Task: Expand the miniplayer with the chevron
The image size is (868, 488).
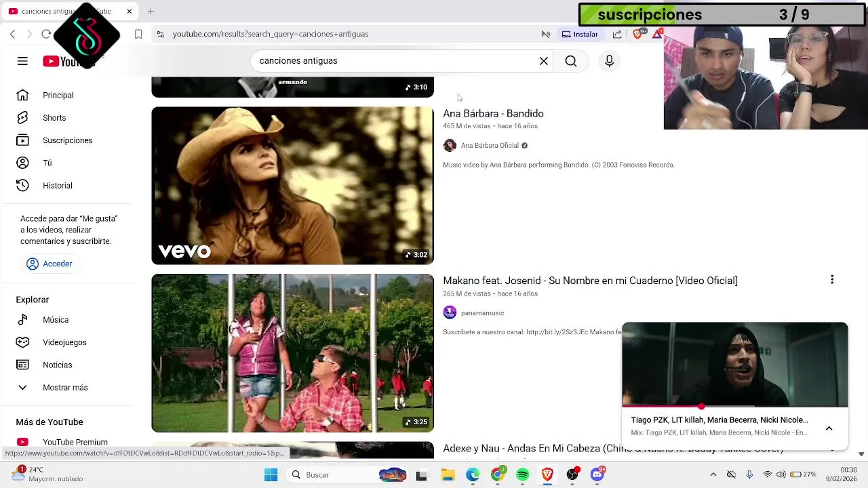Action: coord(829,428)
